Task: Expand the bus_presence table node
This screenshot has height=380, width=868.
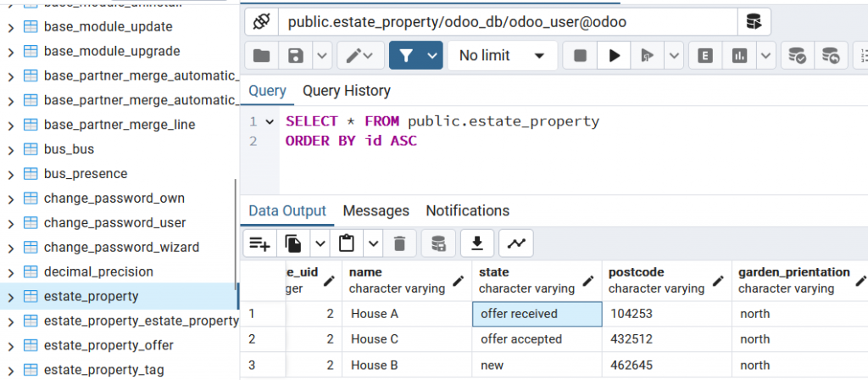Action: click(x=10, y=174)
